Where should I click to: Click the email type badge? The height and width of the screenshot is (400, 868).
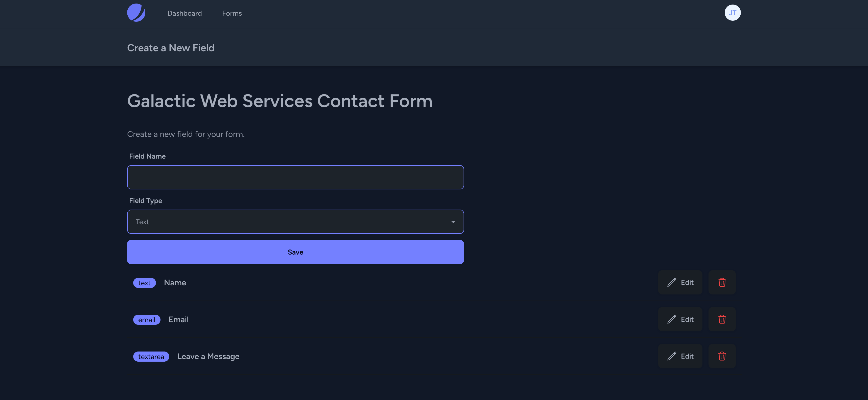click(147, 319)
